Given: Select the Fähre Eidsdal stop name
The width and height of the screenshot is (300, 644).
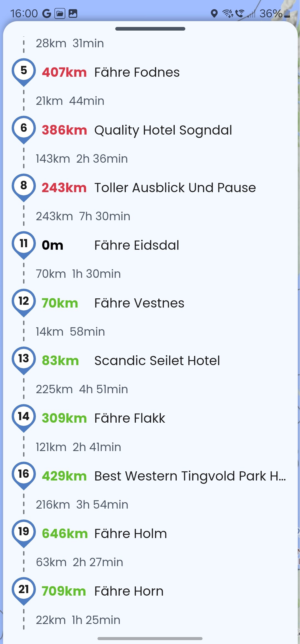Looking at the screenshot, I should tap(137, 245).
